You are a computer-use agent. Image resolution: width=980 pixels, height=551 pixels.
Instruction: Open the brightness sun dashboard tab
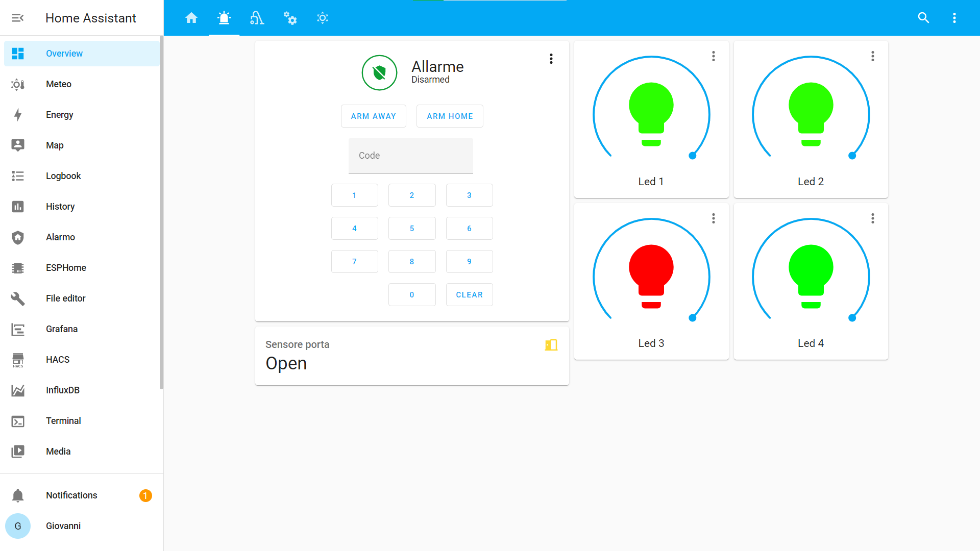point(323,18)
